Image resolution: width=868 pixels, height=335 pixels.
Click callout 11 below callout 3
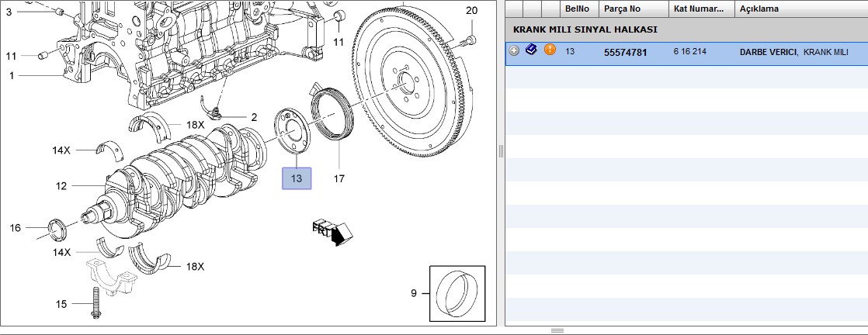[12, 56]
